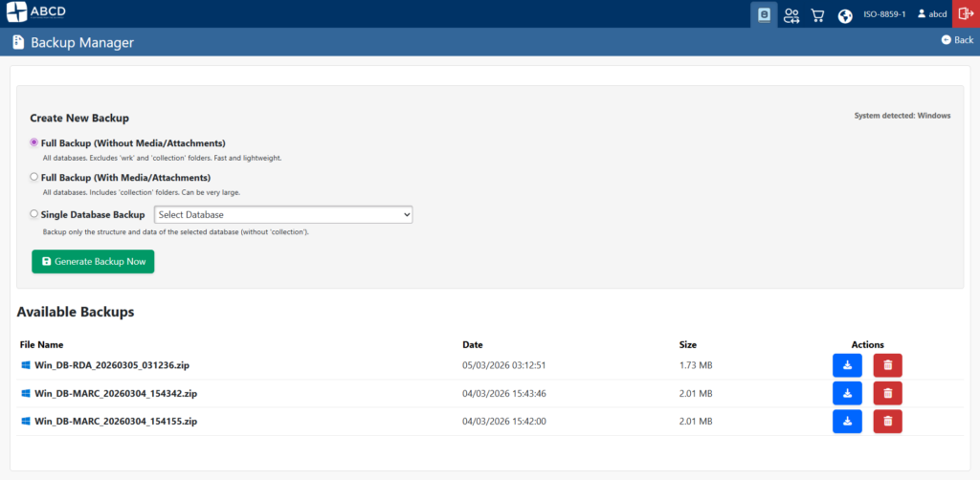
Task: Delete the Win_DB-RDA_20260305_031236.zip backup
Action: pyautogui.click(x=887, y=365)
